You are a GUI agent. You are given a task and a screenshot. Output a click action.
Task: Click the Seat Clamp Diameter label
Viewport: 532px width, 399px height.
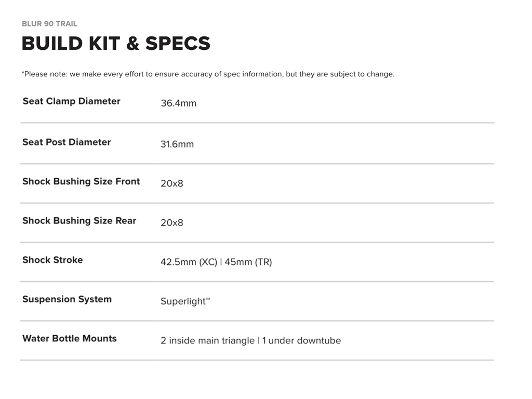coord(71,101)
